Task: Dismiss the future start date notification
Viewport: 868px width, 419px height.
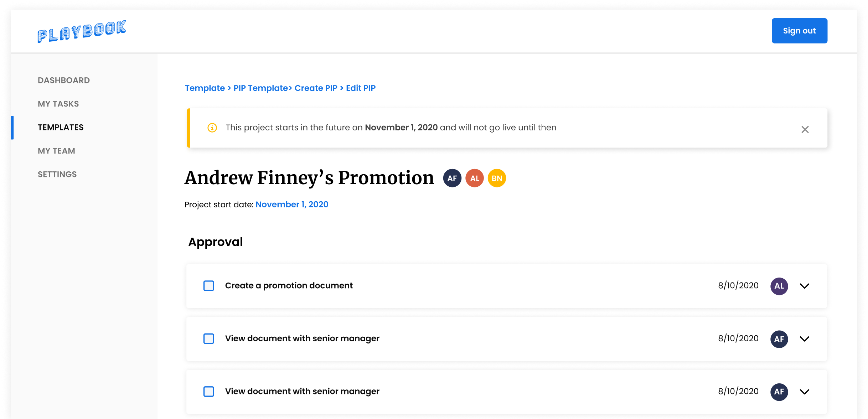Action: coord(805,129)
